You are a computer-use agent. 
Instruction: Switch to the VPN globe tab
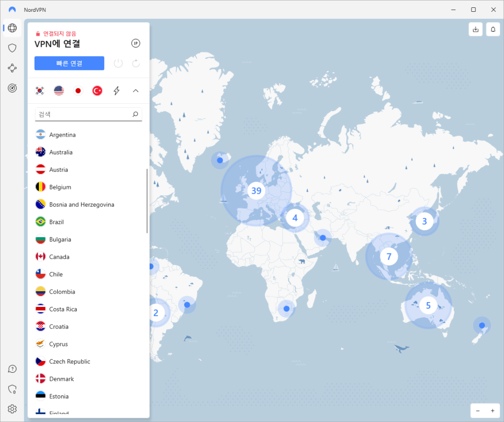coord(12,28)
